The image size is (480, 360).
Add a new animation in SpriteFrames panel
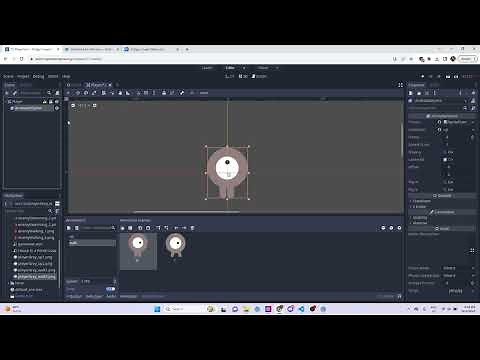[69, 228]
